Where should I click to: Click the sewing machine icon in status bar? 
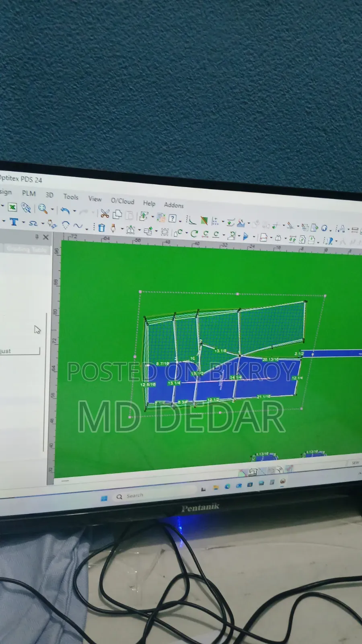pyautogui.click(x=253, y=471)
